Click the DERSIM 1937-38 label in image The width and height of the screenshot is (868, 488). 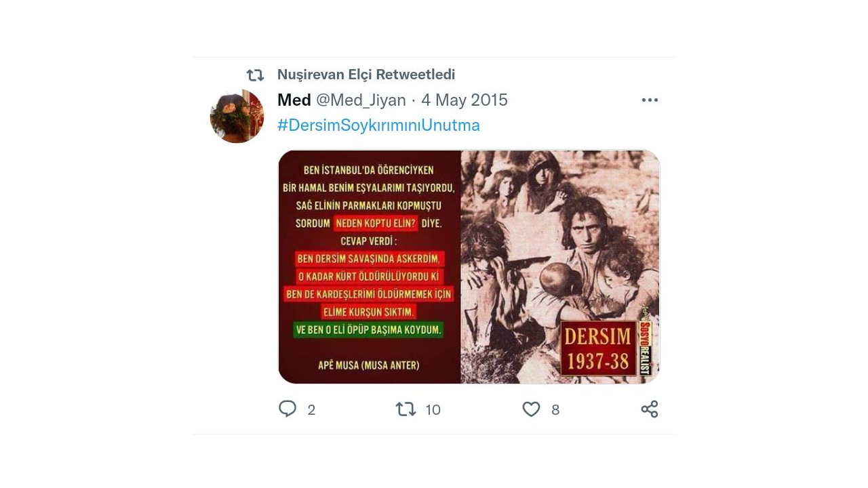coord(598,349)
